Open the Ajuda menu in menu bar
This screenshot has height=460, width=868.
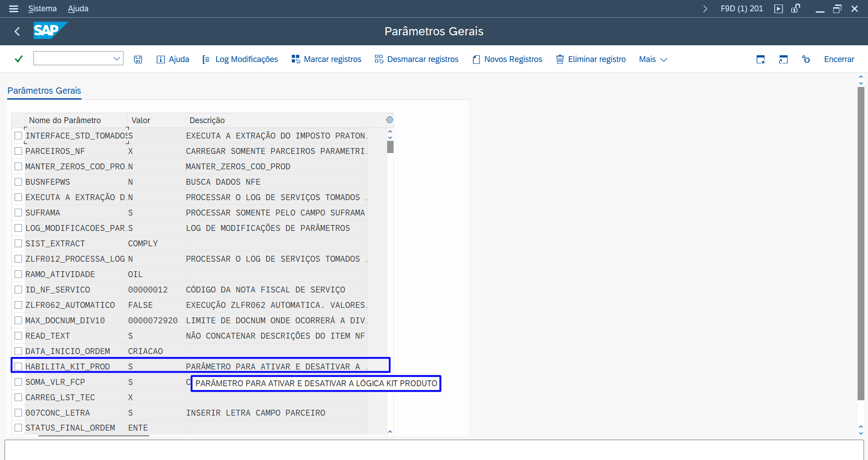(78, 9)
